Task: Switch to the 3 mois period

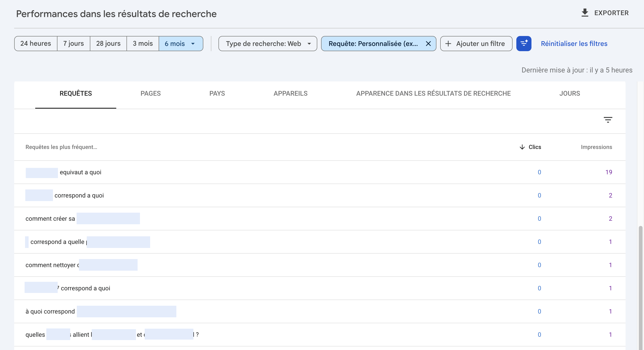Action: [x=143, y=43]
